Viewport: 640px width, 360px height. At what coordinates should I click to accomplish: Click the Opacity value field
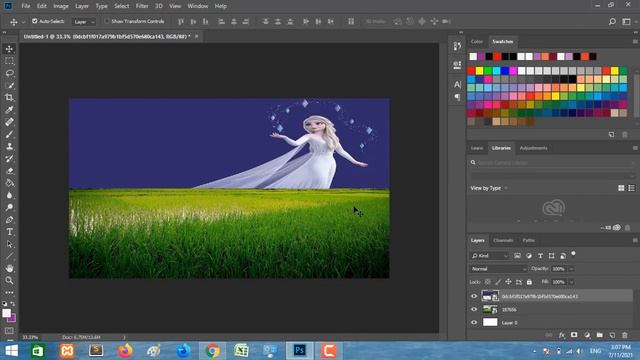pos(559,269)
